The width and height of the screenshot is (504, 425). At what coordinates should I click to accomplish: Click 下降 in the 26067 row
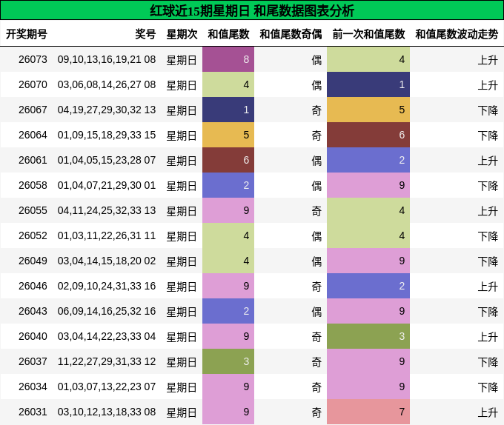pyautogui.click(x=488, y=110)
